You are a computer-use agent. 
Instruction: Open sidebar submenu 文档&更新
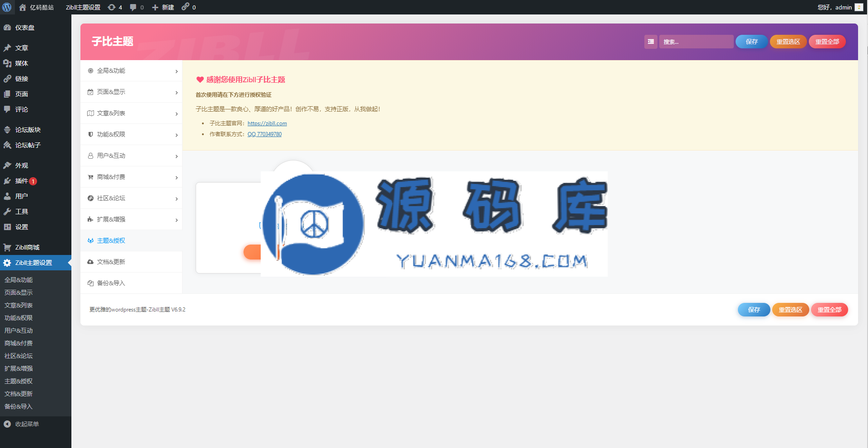(19, 394)
